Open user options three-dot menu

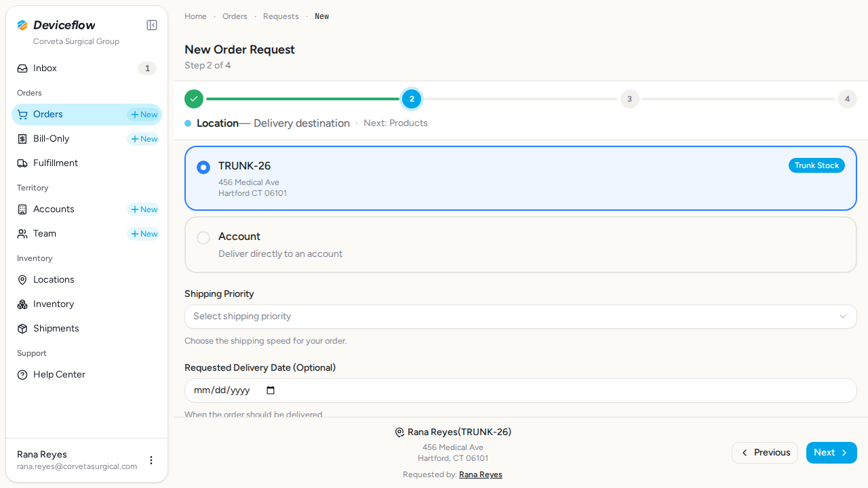[151, 460]
